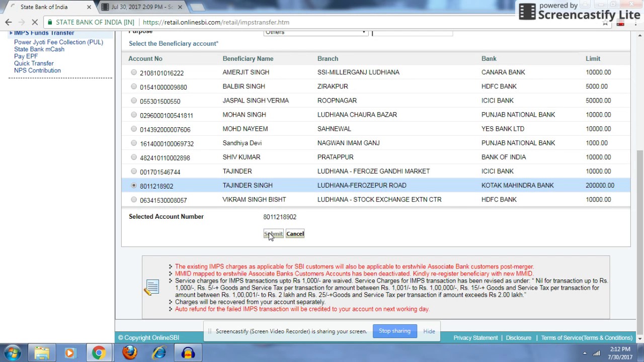Open the Privacy Statement link
Viewport: 644px width, 362px height.
coord(475,338)
